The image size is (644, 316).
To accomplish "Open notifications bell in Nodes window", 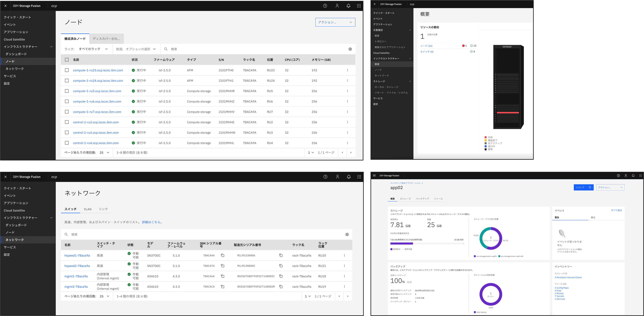I will tap(348, 6).
